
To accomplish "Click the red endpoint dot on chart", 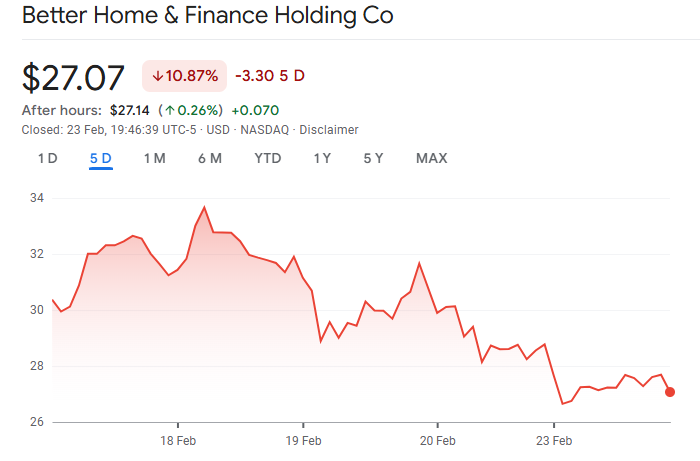I will click(x=669, y=392).
